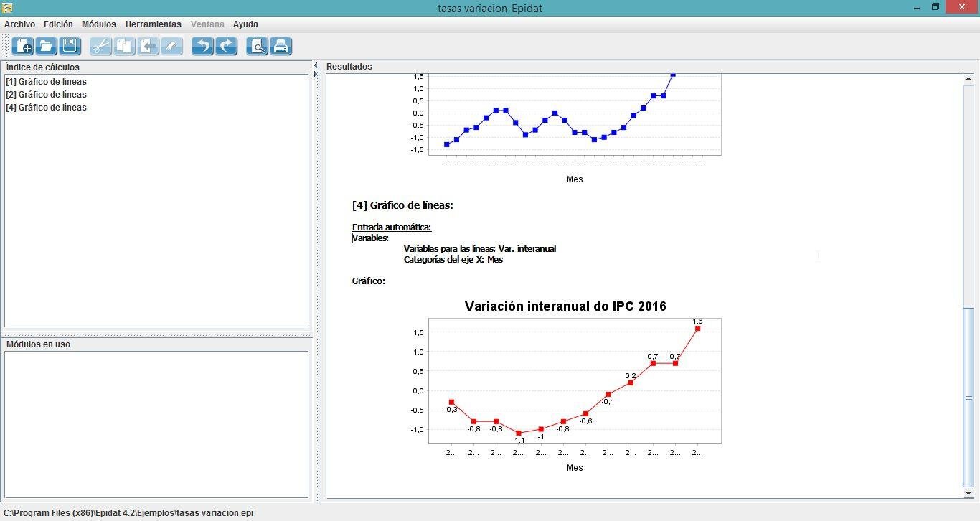The image size is (980, 521).
Task: Open a saved file using the folder icon
Action: [x=45, y=46]
